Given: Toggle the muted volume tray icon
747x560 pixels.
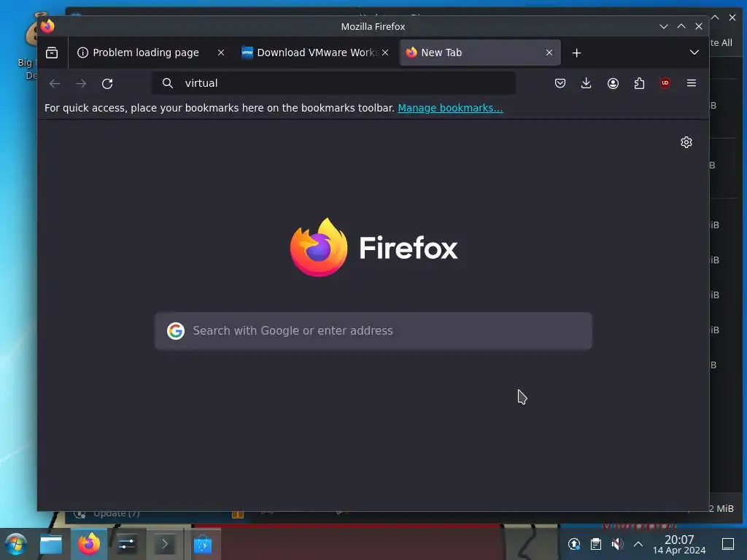Looking at the screenshot, I should 617,544.
